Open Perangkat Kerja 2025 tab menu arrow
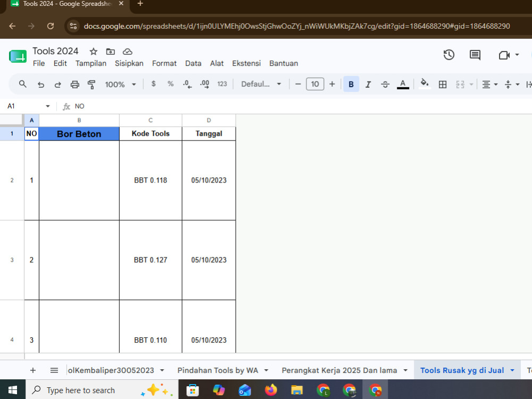Screen dimensions: 532x399 tap(405, 370)
